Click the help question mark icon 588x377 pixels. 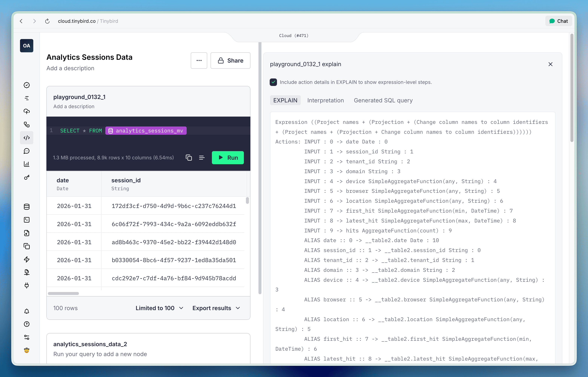(26, 324)
